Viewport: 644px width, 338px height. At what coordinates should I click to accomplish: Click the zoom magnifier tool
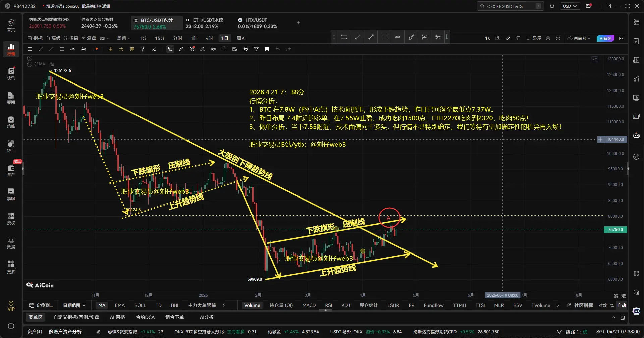pyautogui.click(x=192, y=49)
